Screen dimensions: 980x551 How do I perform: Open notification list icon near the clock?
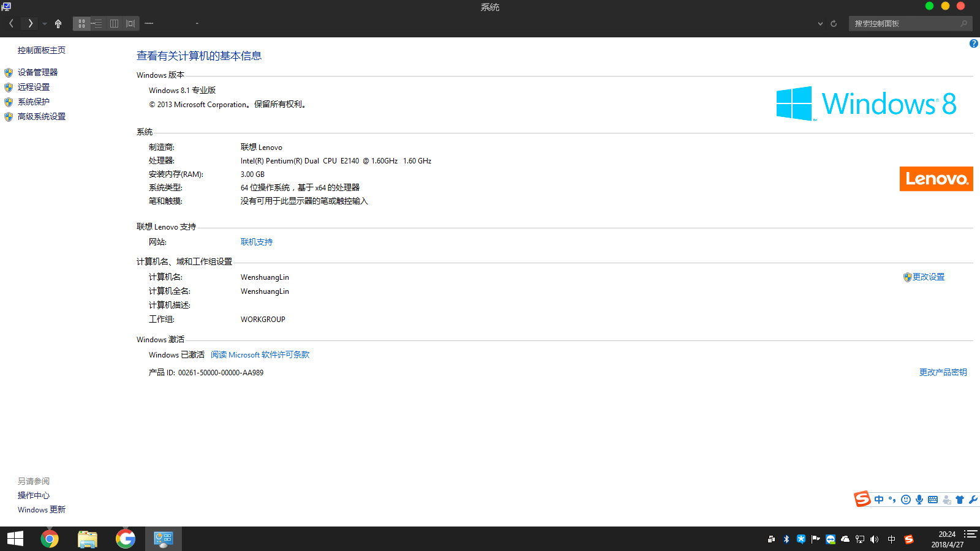(x=970, y=534)
